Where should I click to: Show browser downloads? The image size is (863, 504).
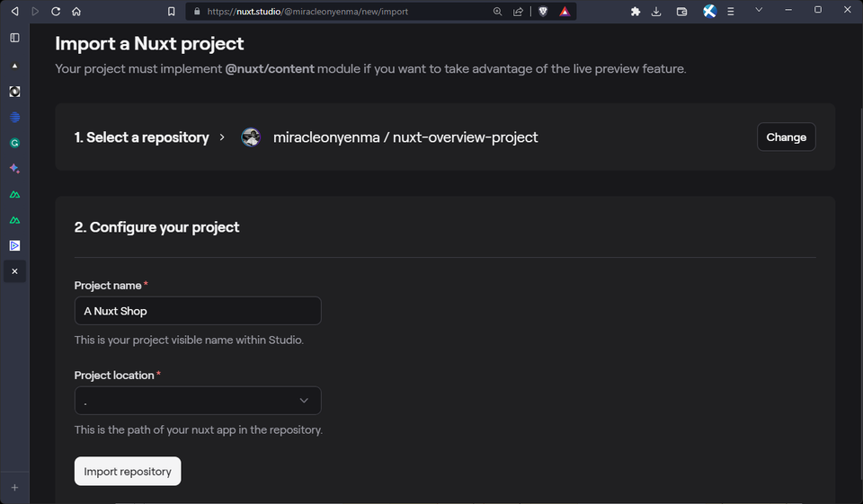[x=656, y=11]
